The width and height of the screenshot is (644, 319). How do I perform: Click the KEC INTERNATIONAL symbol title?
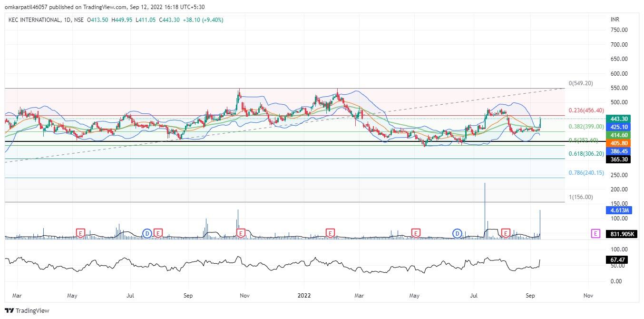click(35, 20)
